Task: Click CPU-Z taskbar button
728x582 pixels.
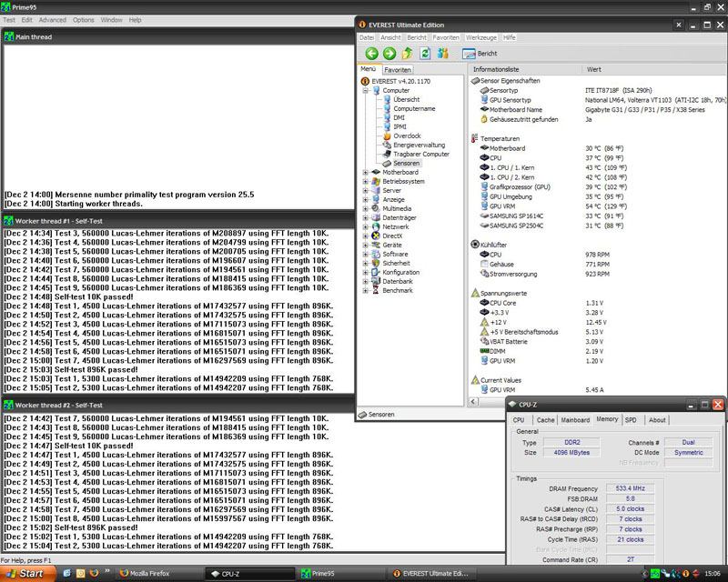Action: [x=249, y=574]
